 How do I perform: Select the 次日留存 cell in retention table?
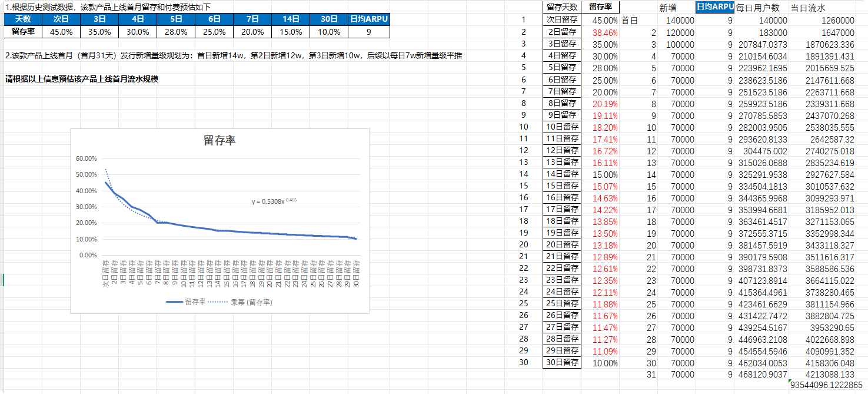click(562, 20)
